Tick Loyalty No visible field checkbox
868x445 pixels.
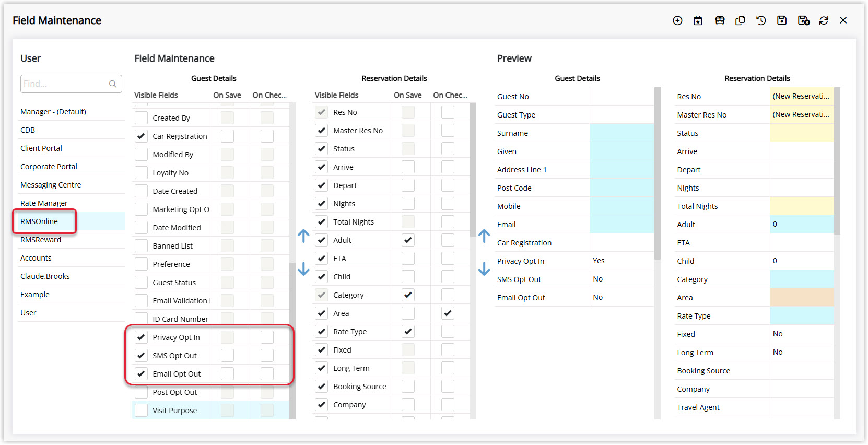pyautogui.click(x=141, y=173)
